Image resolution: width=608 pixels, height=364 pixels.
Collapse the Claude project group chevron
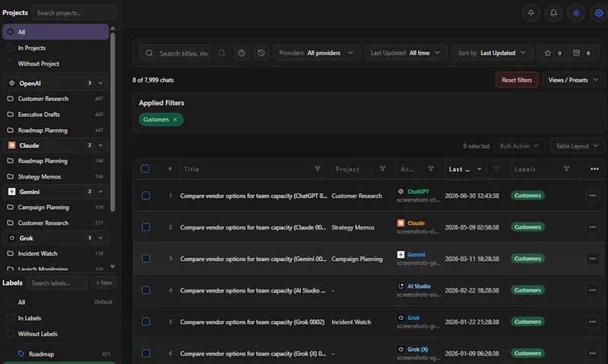pos(100,145)
